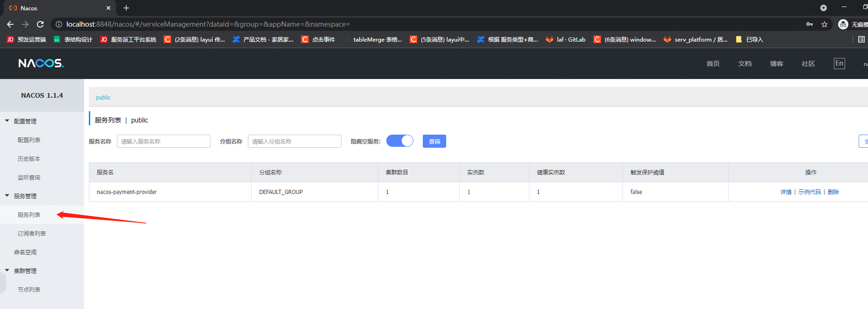Open the incognito profile icon
The width and height of the screenshot is (868, 309).
843,24
